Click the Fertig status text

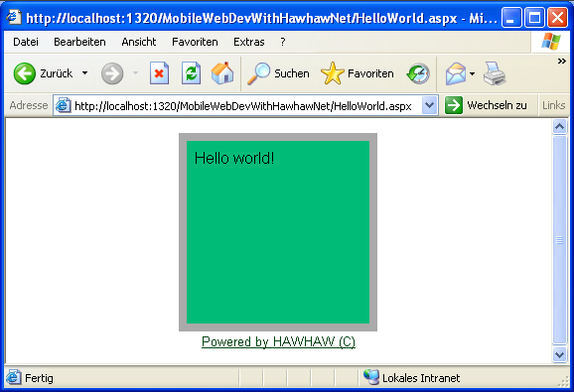(x=39, y=378)
